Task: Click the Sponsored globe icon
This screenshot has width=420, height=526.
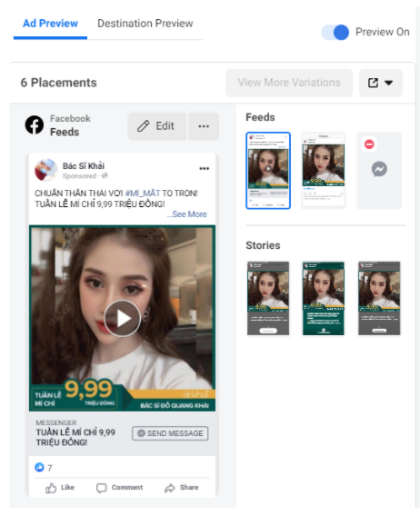Action: pyautogui.click(x=105, y=175)
